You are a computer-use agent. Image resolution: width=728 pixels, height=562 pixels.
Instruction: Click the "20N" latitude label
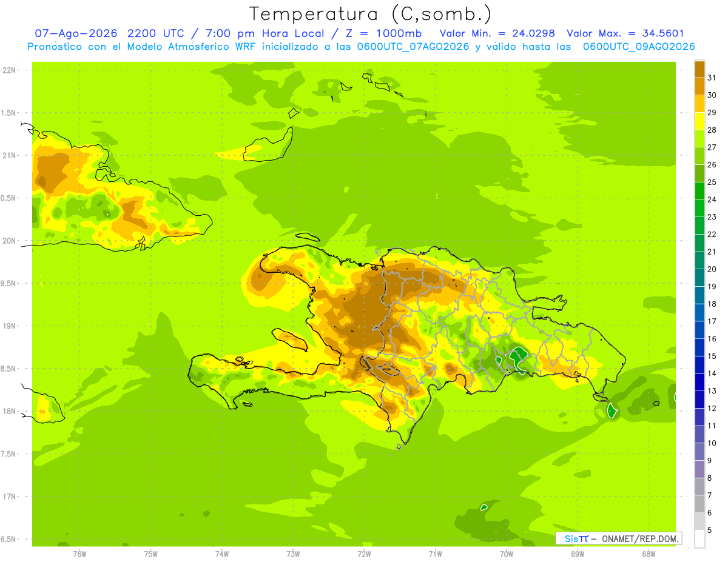[10, 241]
